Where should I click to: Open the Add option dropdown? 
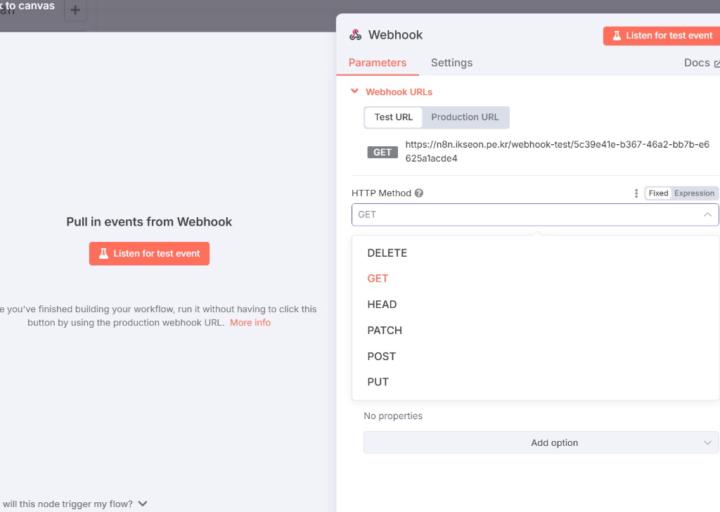[541, 443]
